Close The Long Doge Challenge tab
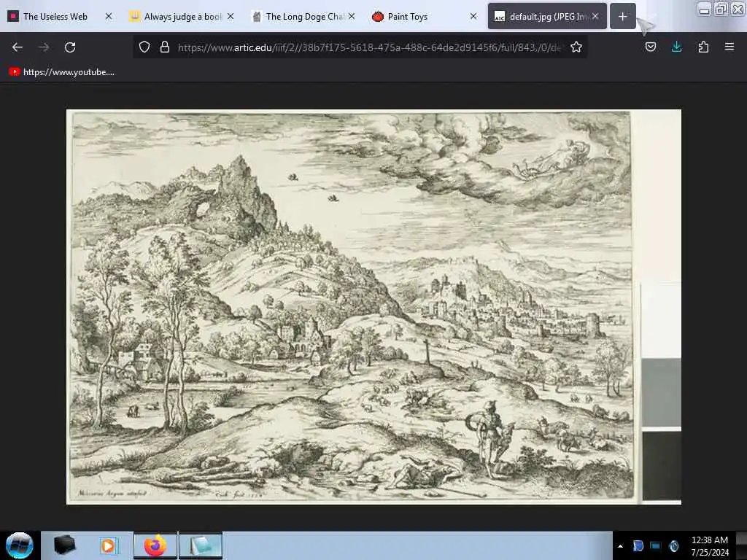The width and height of the screenshot is (747, 560). pos(352,16)
